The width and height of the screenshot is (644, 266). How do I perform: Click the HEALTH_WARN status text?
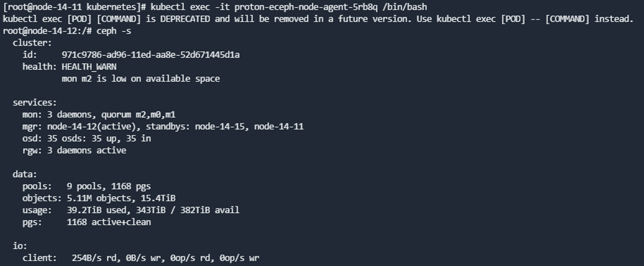click(89, 67)
